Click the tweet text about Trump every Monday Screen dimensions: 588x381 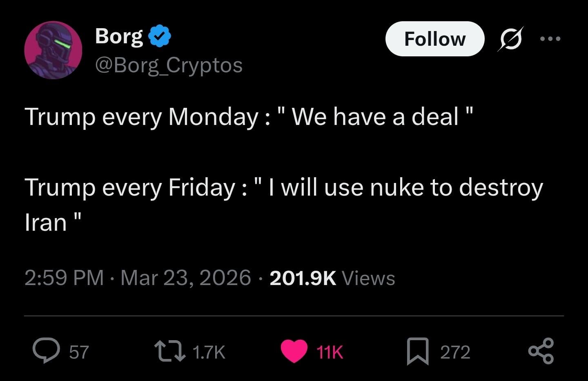(x=249, y=117)
